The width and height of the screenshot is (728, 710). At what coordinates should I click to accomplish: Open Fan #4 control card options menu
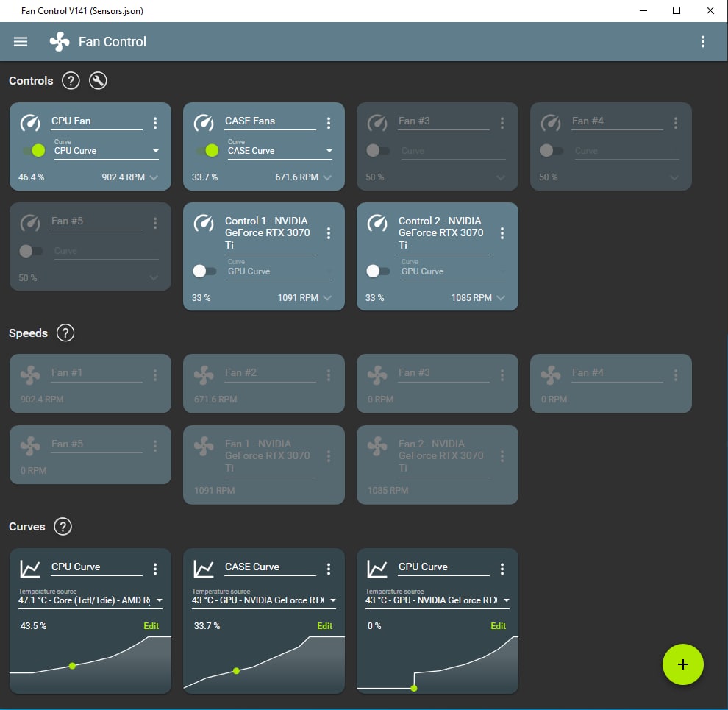pos(676,123)
